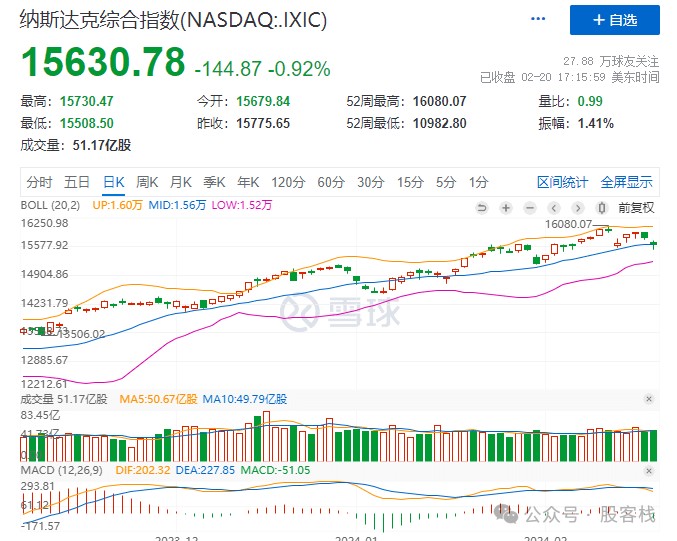Click the current price 15630.78
This screenshot has height=541, width=677.
point(103,62)
